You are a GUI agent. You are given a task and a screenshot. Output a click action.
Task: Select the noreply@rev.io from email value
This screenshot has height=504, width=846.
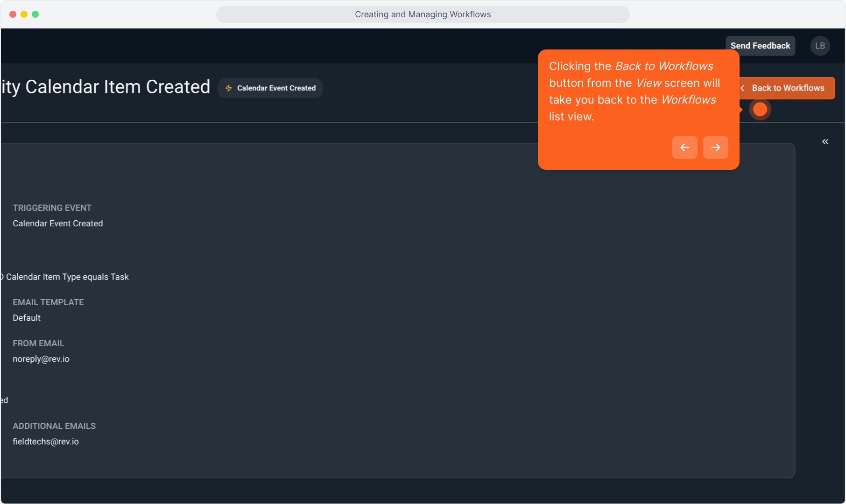coord(41,359)
